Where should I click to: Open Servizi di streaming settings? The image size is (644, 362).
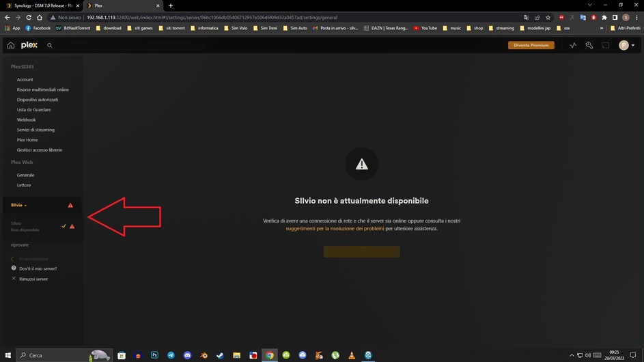[36, 130]
